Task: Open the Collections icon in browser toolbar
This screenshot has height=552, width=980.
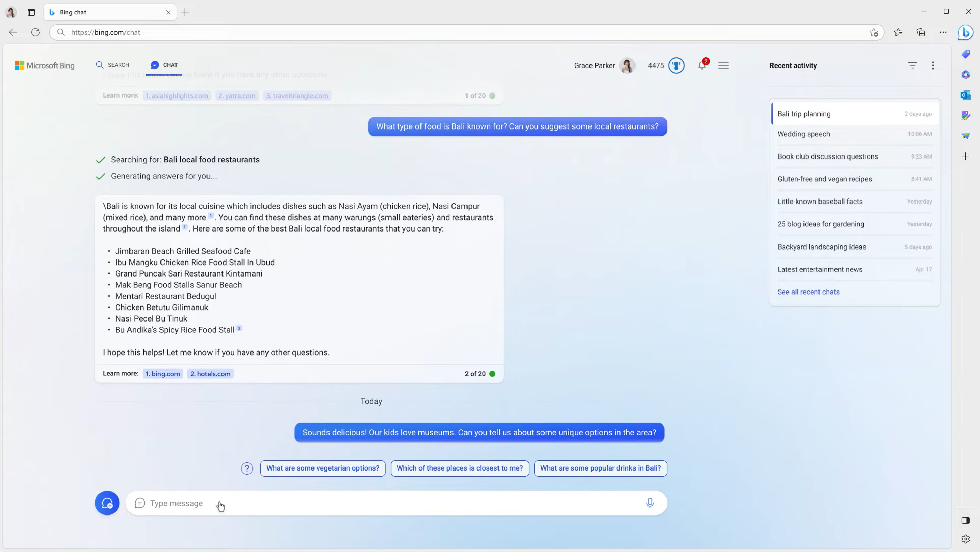Action: 921,32
